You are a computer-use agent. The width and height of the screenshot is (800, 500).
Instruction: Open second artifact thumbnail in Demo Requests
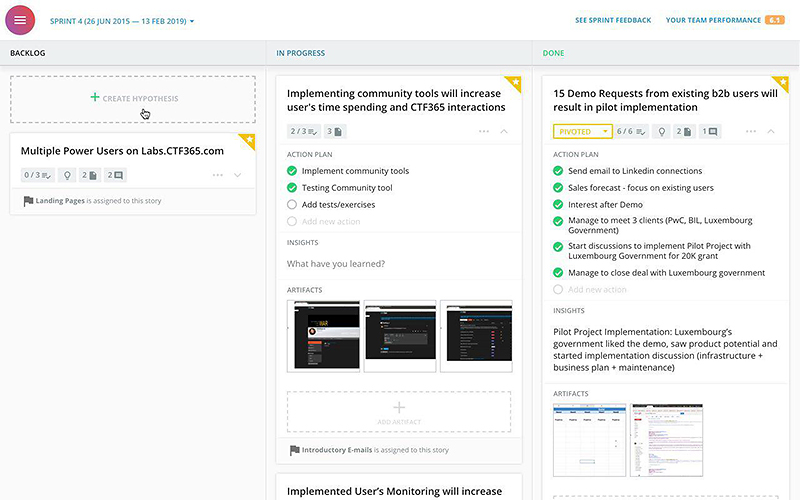[666, 440]
